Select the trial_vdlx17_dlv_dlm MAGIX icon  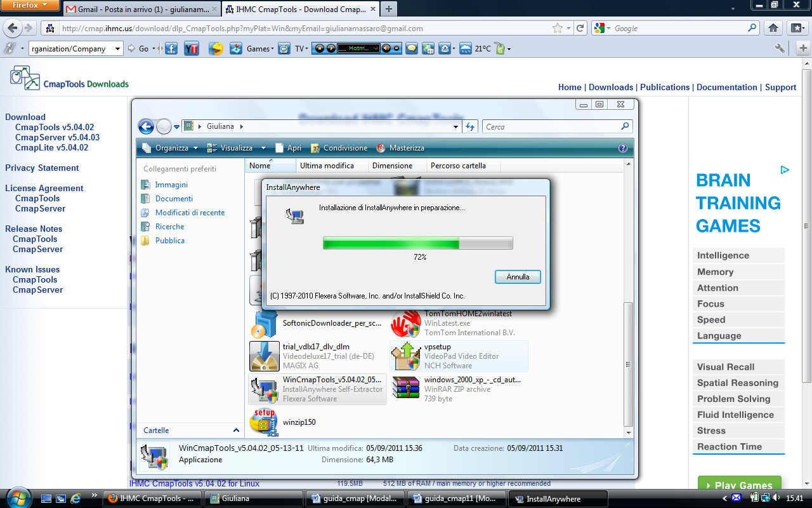pos(264,356)
